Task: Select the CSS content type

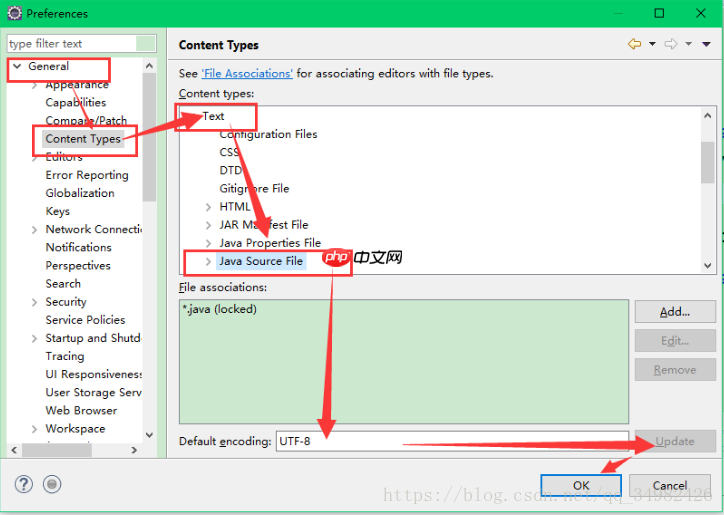Action: [229, 152]
